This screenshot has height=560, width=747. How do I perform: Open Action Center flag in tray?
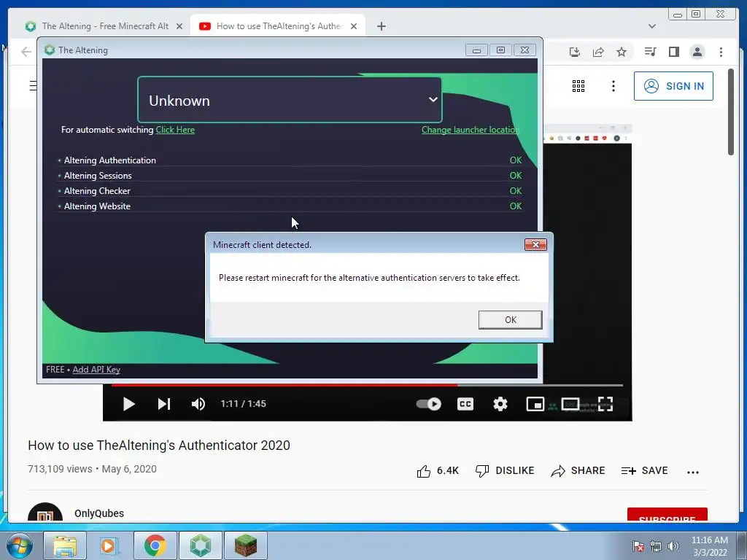coord(638,546)
